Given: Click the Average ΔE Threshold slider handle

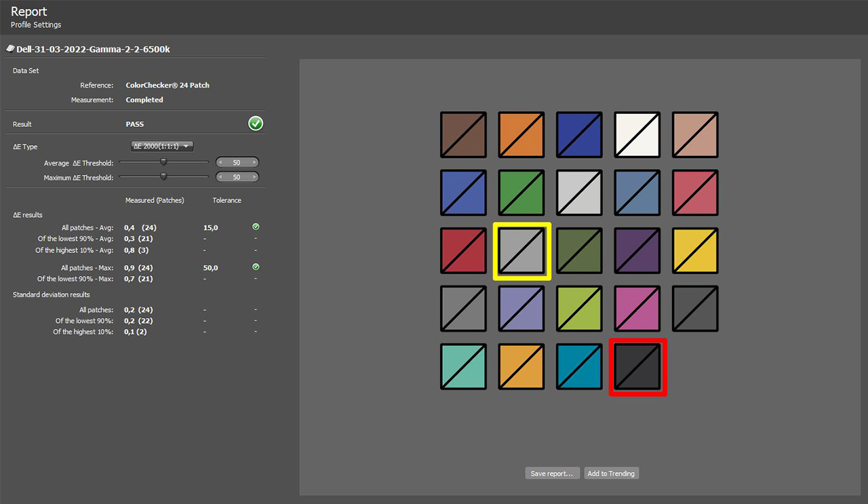Looking at the screenshot, I should pyautogui.click(x=163, y=162).
